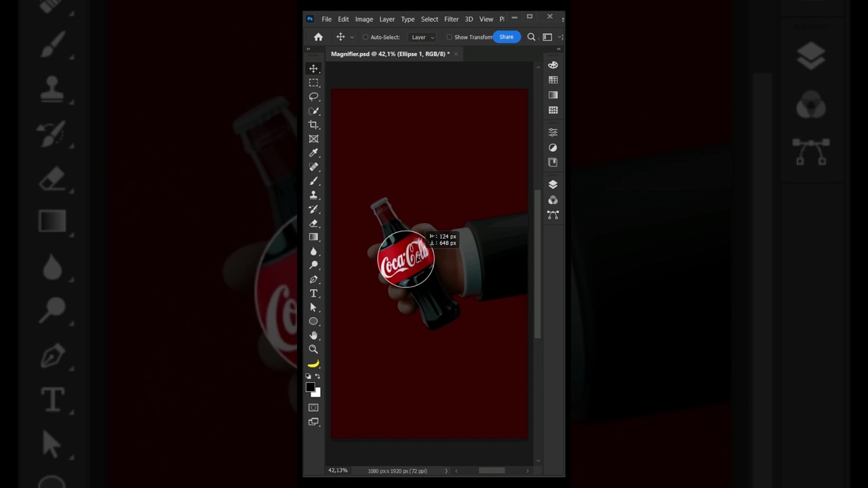Select the Gradient tool
The width and height of the screenshot is (868, 488).
pos(313,237)
